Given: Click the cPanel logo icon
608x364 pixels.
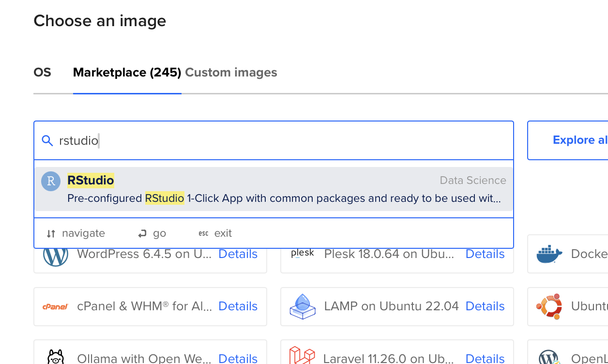Looking at the screenshot, I should coord(55,306).
